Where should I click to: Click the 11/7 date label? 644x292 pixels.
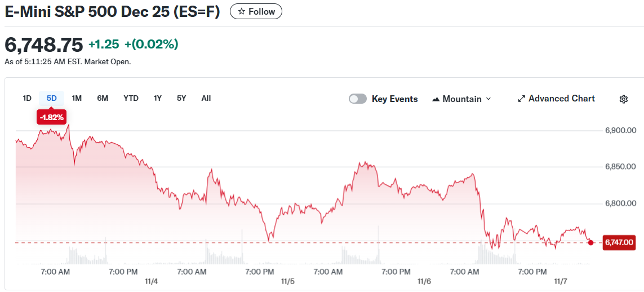[x=561, y=282]
